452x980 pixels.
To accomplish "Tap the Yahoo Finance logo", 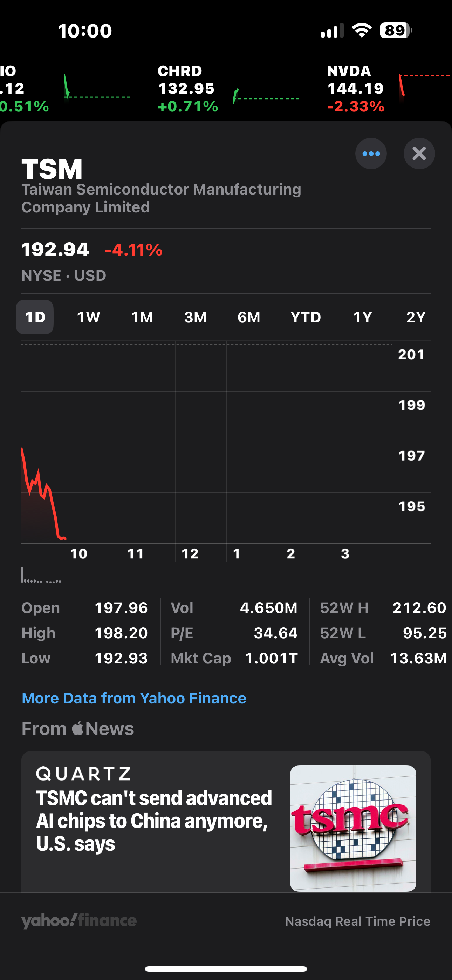I will (79, 921).
